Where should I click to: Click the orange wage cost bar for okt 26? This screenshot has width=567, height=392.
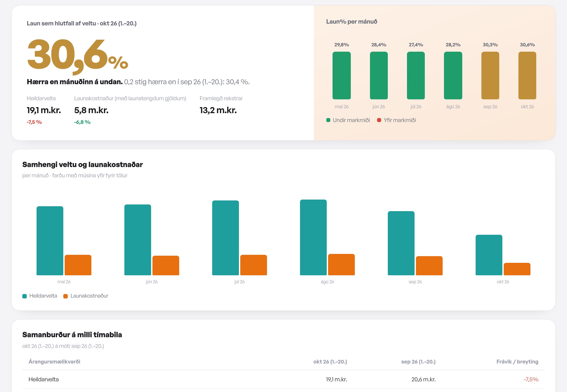tap(517, 269)
